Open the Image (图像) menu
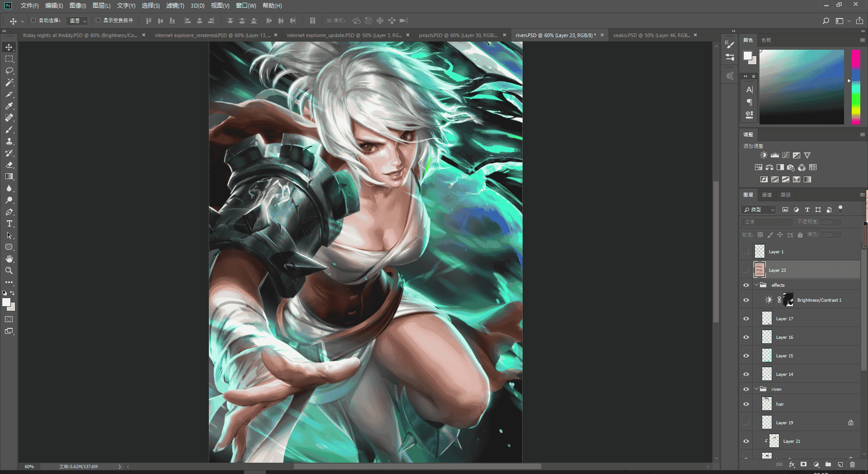Image resolution: width=868 pixels, height=474 pixels. [x=78, y=5]
